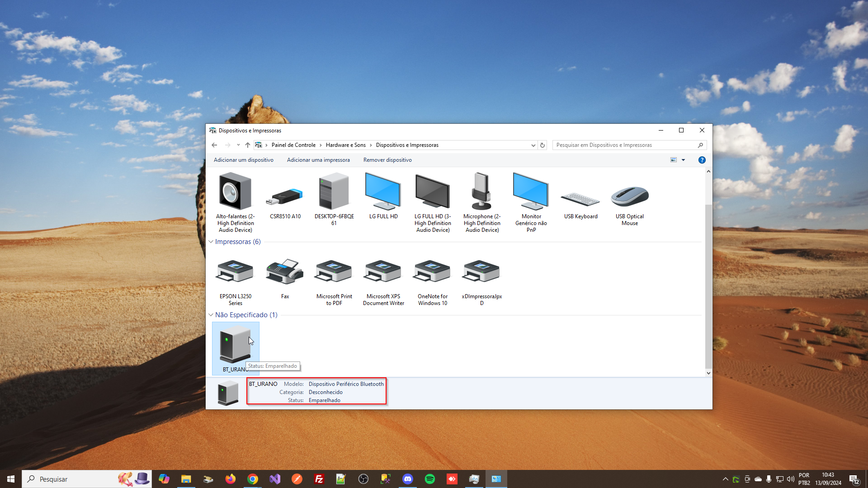
Task: Select Monitor Genérico não PnP
Action: coord(531,192)
